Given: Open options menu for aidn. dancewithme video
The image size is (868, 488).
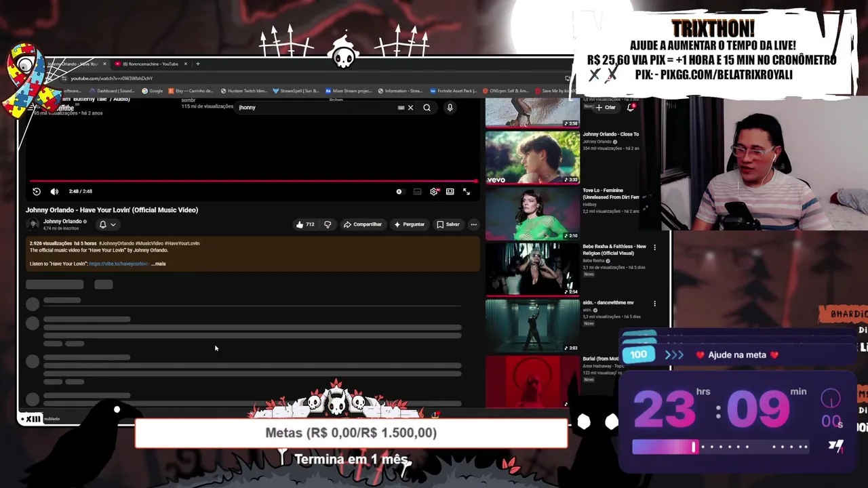Looking at the screenshot, I should tap(654, 304).
